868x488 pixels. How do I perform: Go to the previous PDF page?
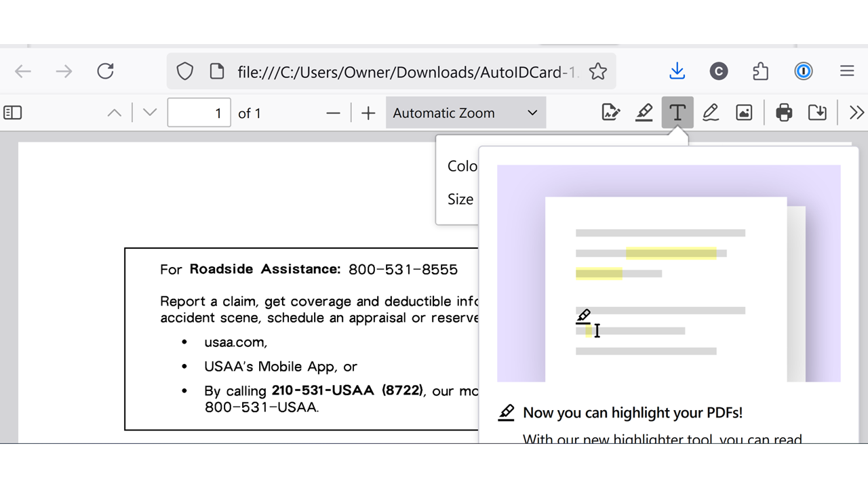115,113
